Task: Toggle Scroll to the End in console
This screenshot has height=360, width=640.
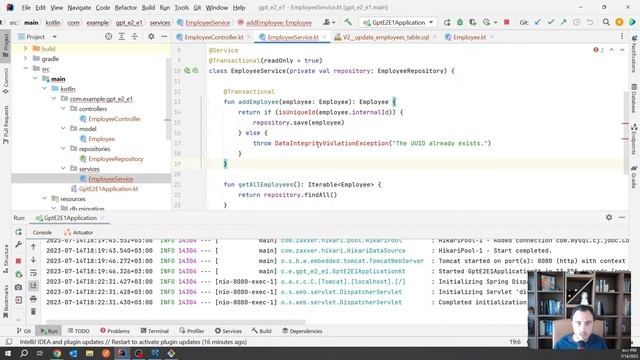Action: tap(33, 286)
